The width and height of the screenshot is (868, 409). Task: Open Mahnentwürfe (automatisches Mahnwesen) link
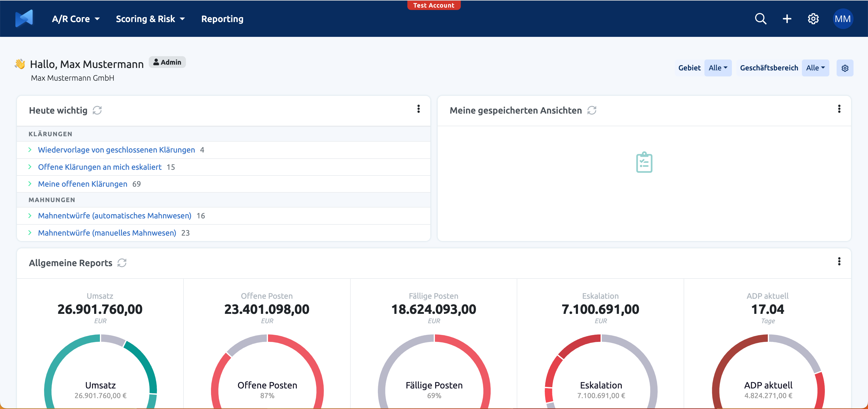115,216
